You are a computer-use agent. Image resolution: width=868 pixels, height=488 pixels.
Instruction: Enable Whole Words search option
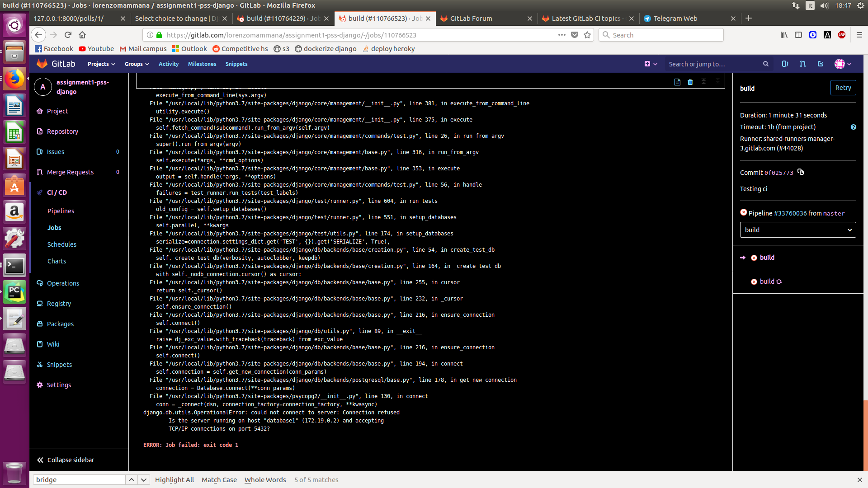coord(265,479)
